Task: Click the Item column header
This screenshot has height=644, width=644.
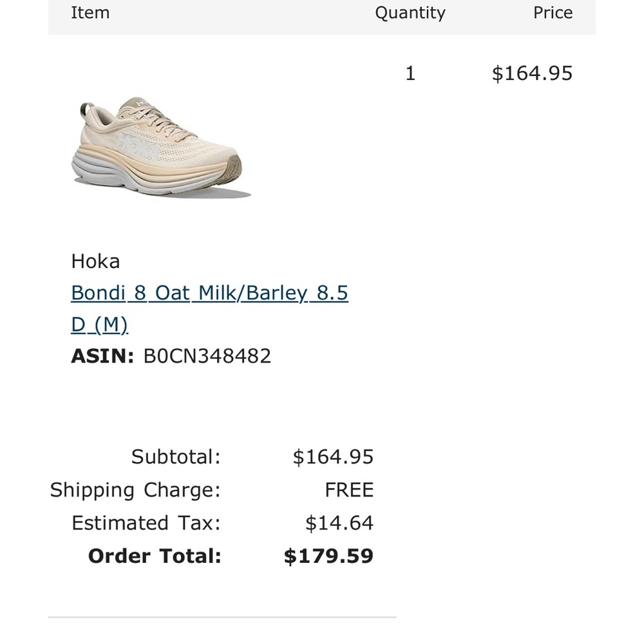Action: point(90,13)
